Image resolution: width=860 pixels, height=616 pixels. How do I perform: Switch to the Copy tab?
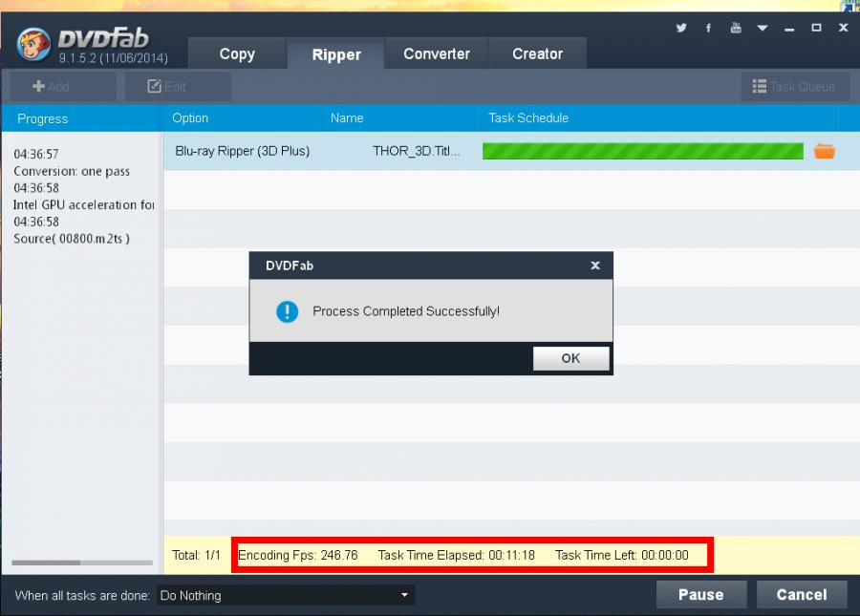[x=237, y=53]
